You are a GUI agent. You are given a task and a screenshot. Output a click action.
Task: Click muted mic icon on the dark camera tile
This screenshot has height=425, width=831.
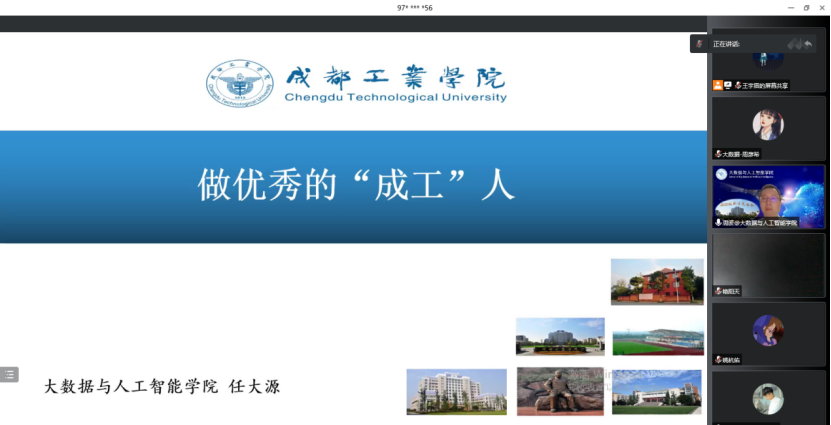coord(718,291)
